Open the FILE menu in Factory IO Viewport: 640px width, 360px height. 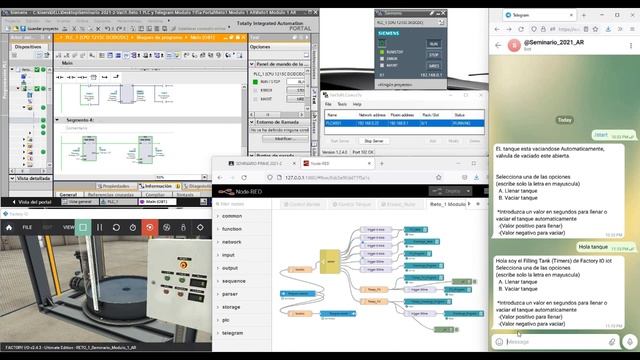click(27, 227)
